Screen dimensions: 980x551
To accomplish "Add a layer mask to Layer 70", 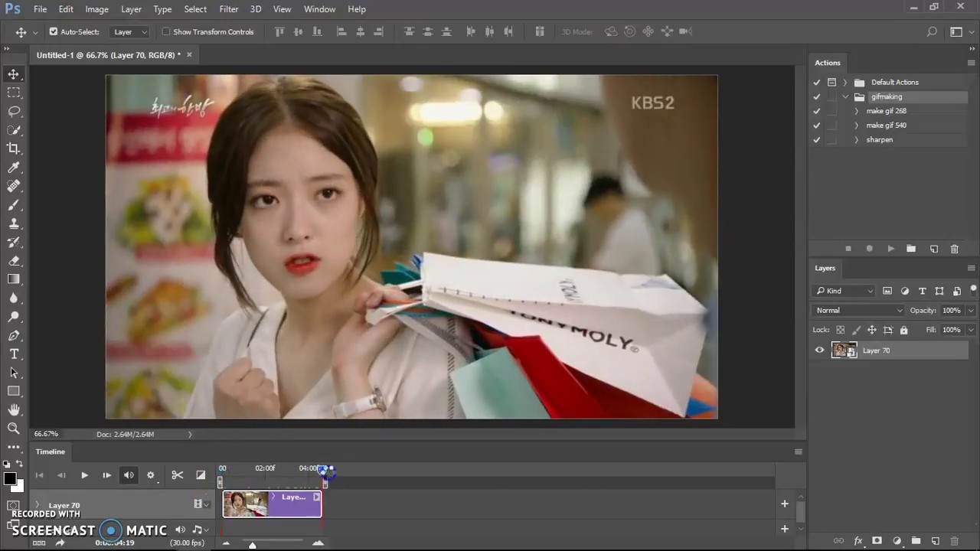I will pos(877,541).
